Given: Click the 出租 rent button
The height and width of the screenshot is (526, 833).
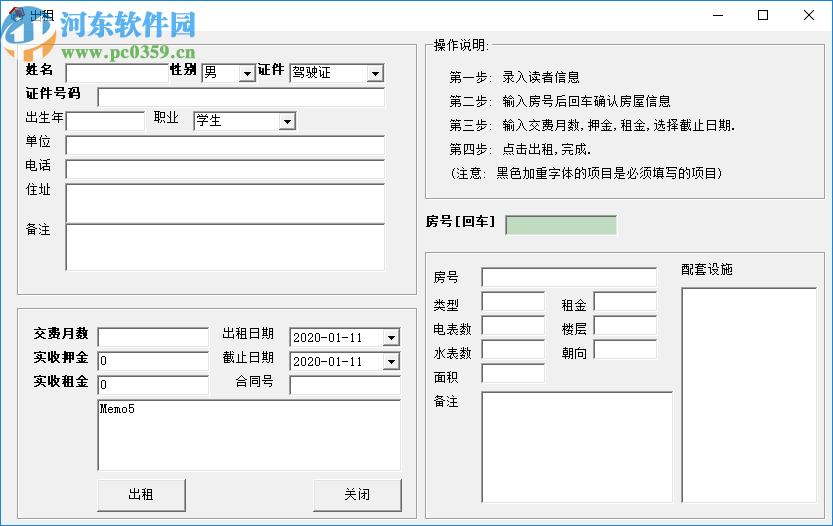Looking at the screenshot, I should (141, 495).
